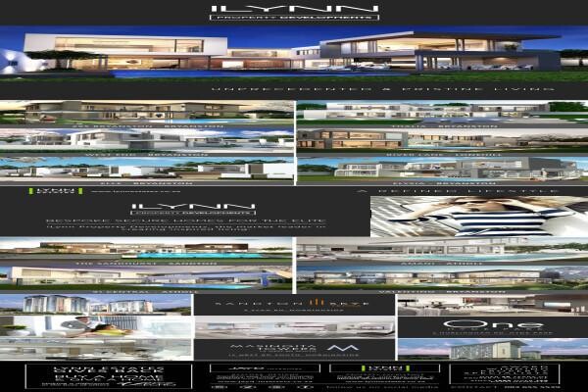Open the Elysia Bryanston house image
588x392 pixels.
pyautogui.click(x=442, y=169)
